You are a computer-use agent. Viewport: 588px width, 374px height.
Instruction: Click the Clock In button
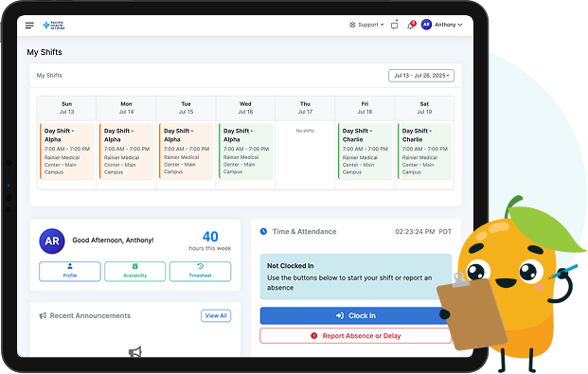(x=355, y=316)
